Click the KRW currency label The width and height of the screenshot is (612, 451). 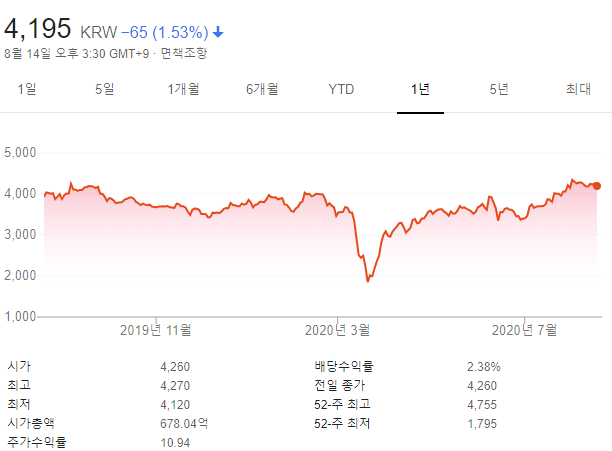point(99,32)
